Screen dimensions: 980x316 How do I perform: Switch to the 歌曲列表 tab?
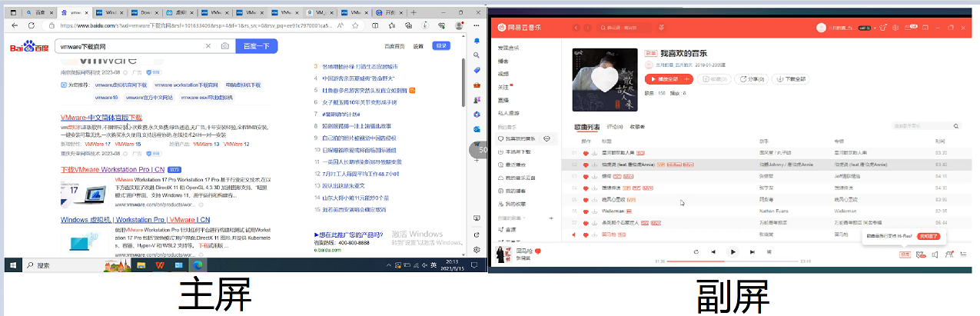[586, 126]
